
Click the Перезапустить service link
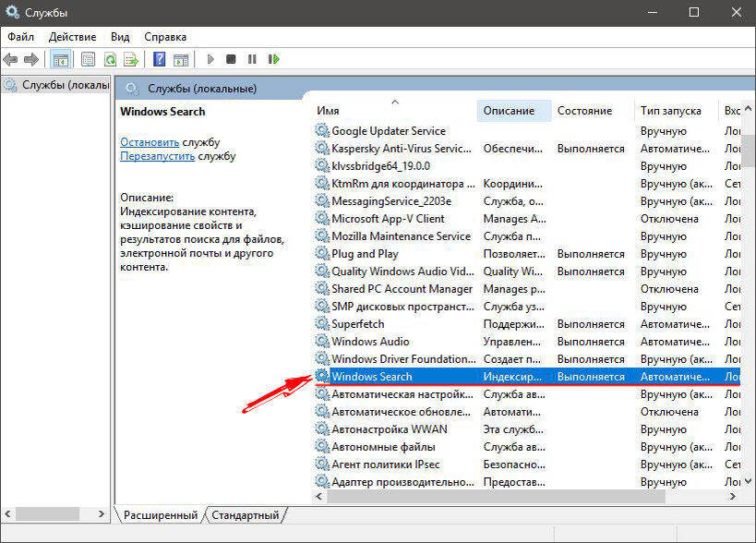coord(157,156)
